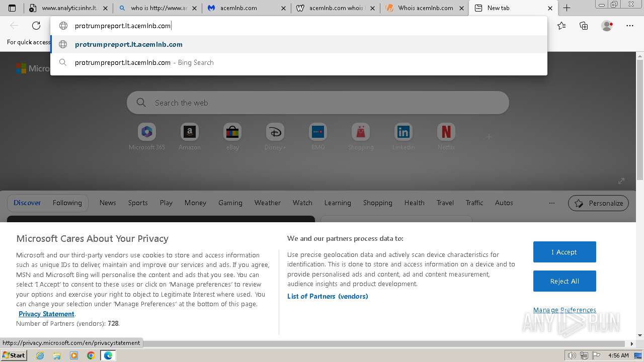Open the tab actions menu icon
Screen dimensions: 644x362
[12, 8]
